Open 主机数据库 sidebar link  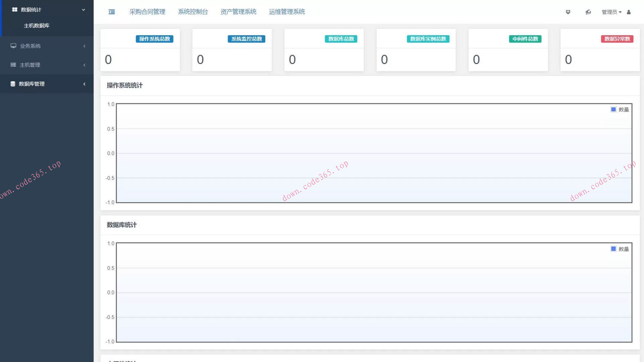(37, 26)
